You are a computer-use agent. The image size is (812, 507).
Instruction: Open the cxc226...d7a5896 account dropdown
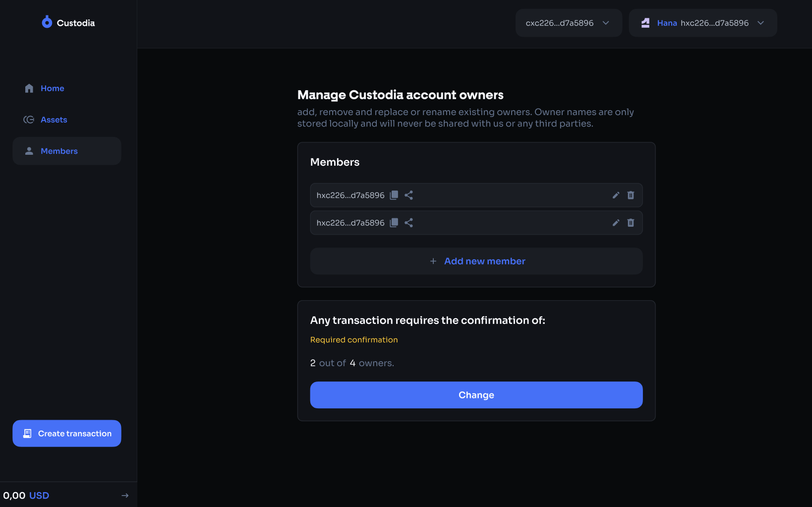click(568, 23)
